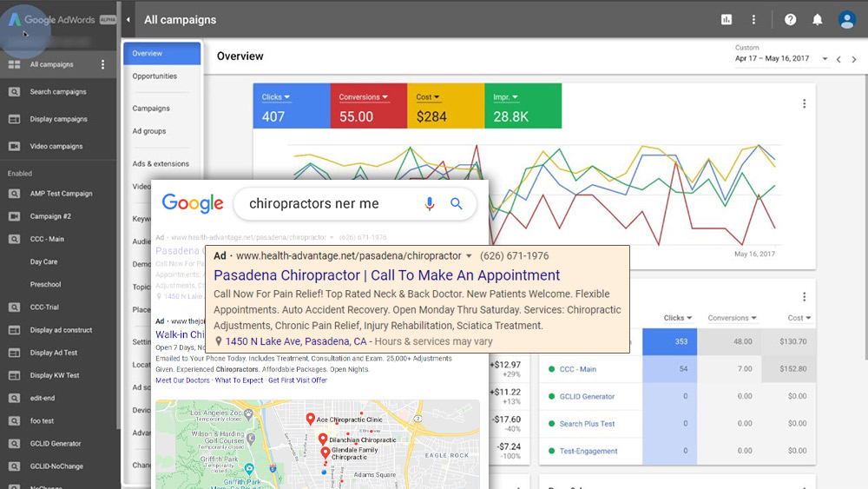Click the Get First Visit Offer sitelink

[x=297, y=380]
